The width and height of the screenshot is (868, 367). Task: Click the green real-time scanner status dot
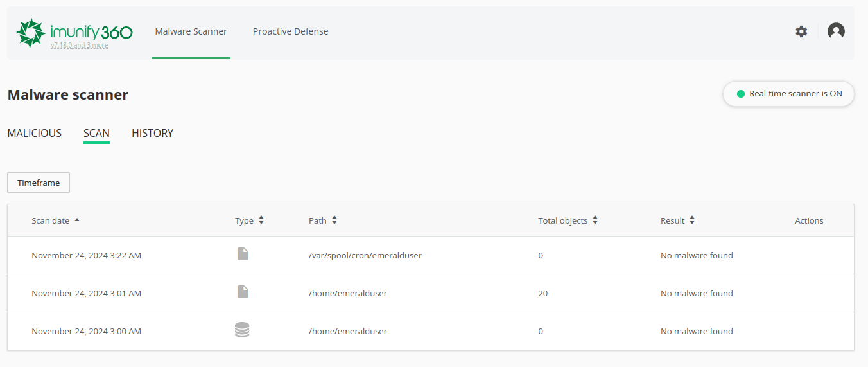[740, 94]
